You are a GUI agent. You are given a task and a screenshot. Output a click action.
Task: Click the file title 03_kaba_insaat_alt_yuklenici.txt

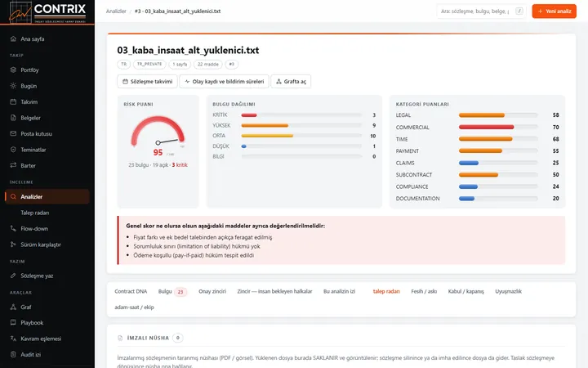188,51
